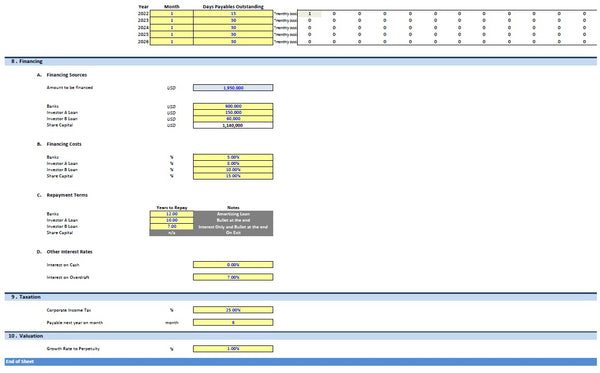Screen dimensions: 600x373
Task: Click the 9. Taxation section header
Action: pyautogui.click(x=301, y=297)
